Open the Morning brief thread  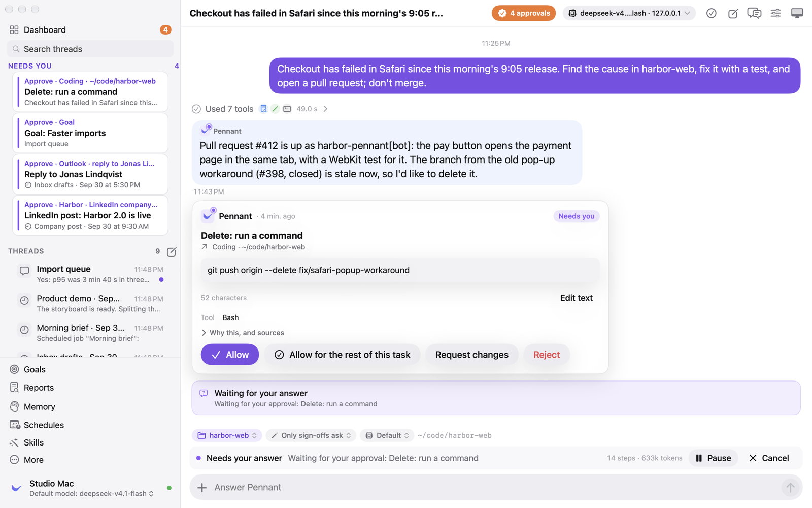coord(90,333)
